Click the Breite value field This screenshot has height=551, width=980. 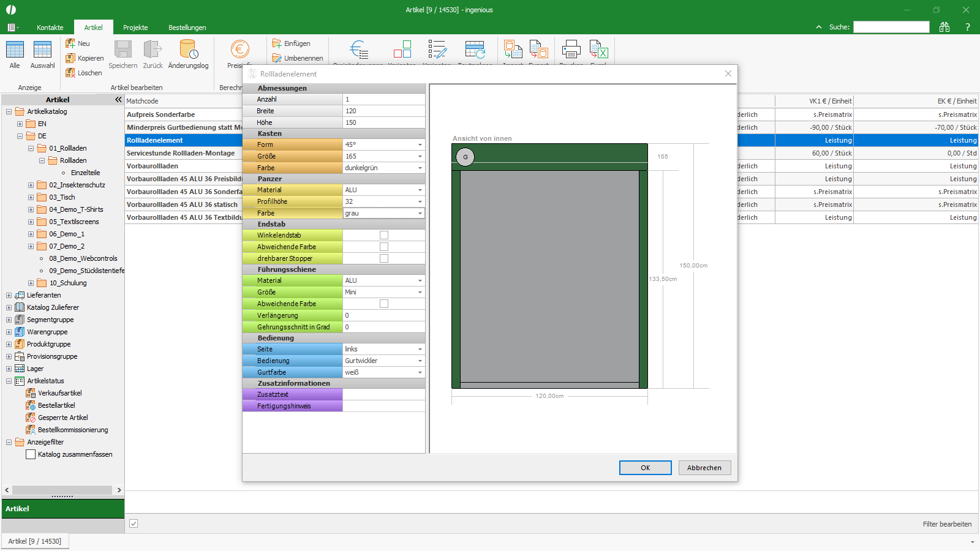pos(383,111)
